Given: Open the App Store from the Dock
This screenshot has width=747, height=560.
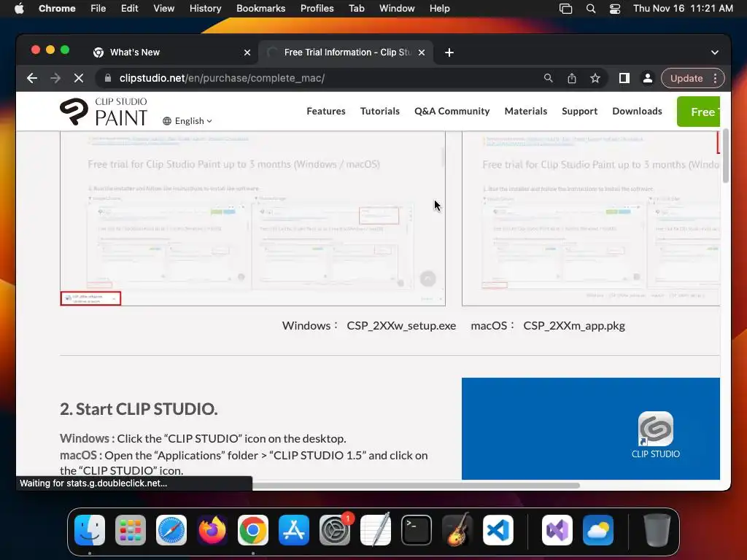Looking at the screenshot, I should [294, 530].
